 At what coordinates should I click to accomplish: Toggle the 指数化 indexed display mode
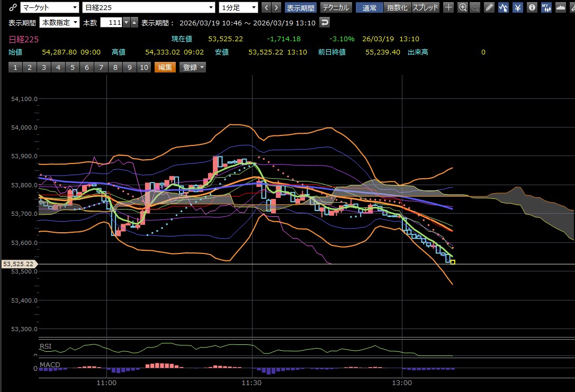tap(397, 7)
